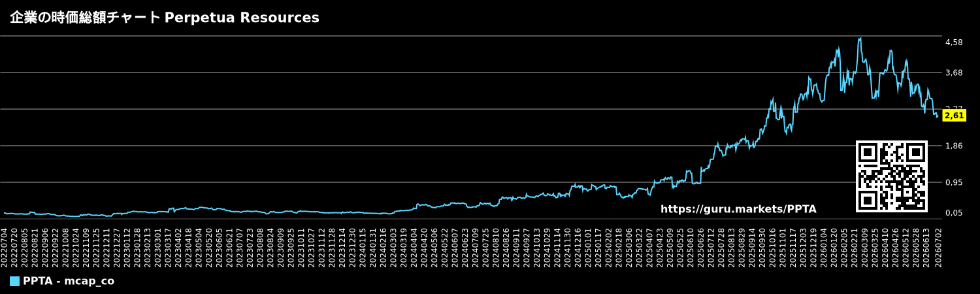This screenshot has width=980, height=294.
Task: Click the 4,58 y-axis label
Action: click(x=954, y=42)
